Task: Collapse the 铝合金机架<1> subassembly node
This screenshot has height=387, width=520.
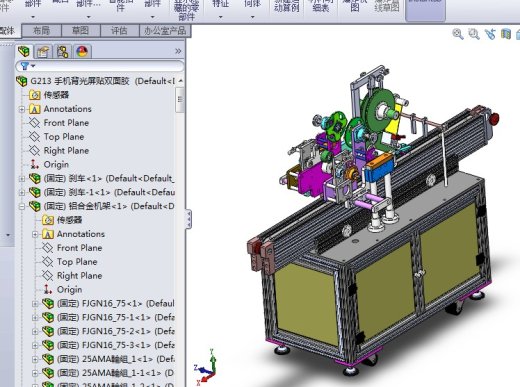Action: pos(22,207)
